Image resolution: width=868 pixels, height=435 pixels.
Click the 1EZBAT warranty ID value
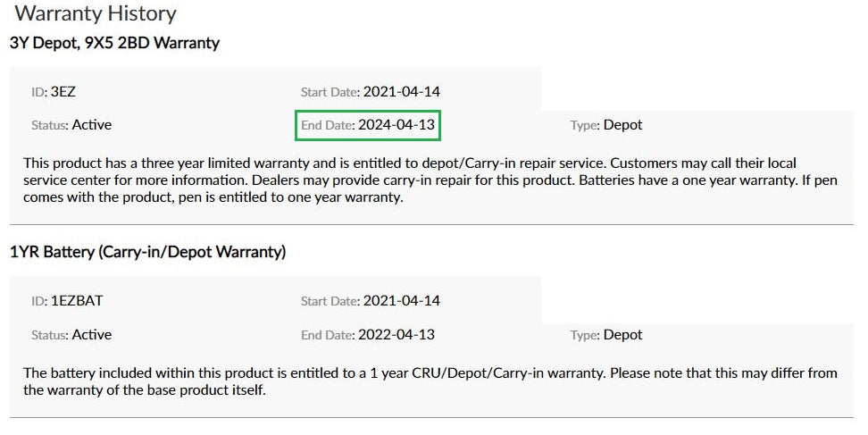pyautogui.click(x=77, y=301)
